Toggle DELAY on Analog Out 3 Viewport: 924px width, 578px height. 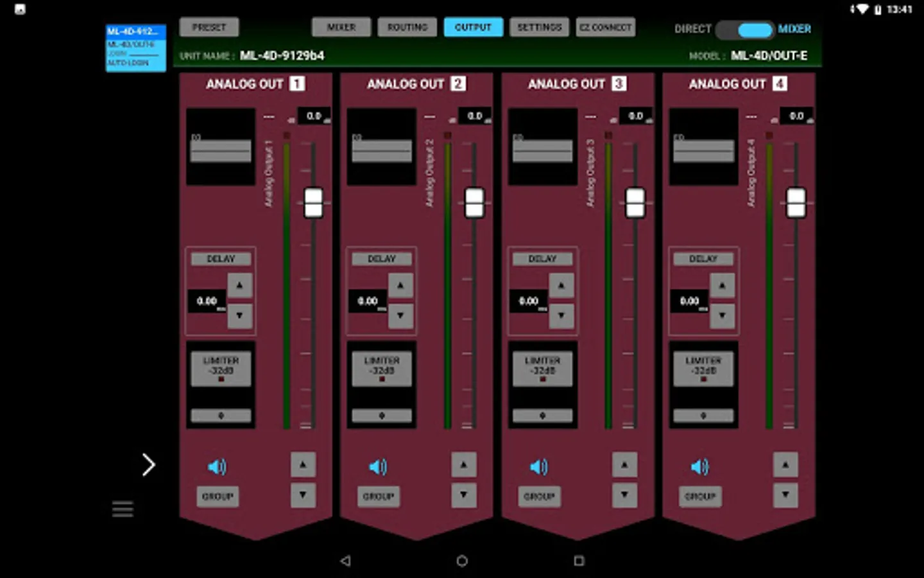point(543,259)
